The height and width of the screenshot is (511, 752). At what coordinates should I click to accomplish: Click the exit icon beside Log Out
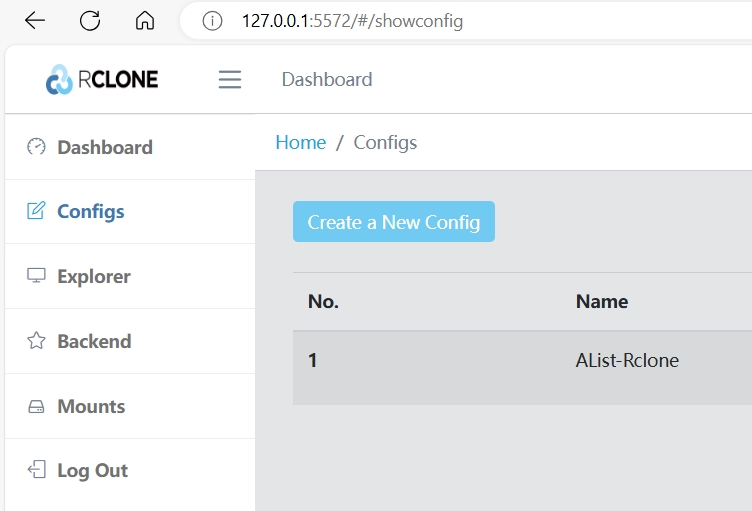tap(36, 470)
